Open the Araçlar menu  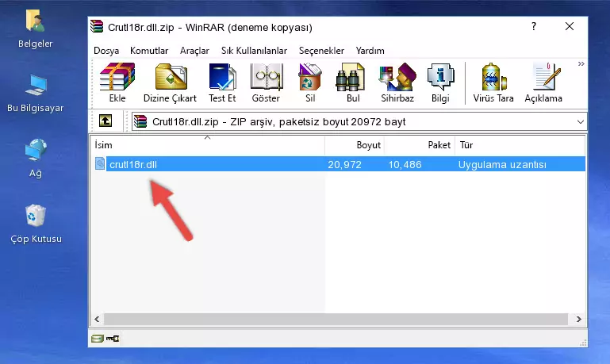coord(194,51)
